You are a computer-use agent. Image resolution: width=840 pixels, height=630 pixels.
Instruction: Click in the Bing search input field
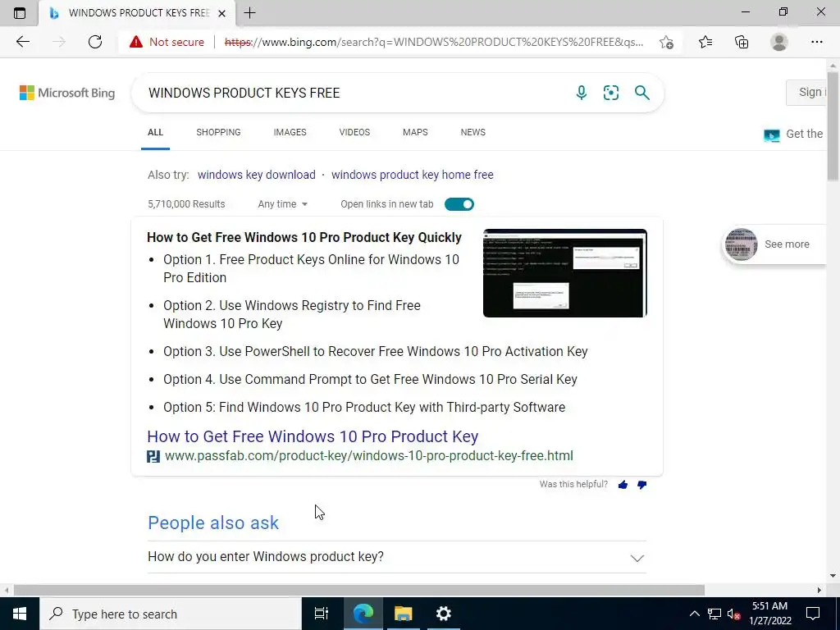[354, 93]
